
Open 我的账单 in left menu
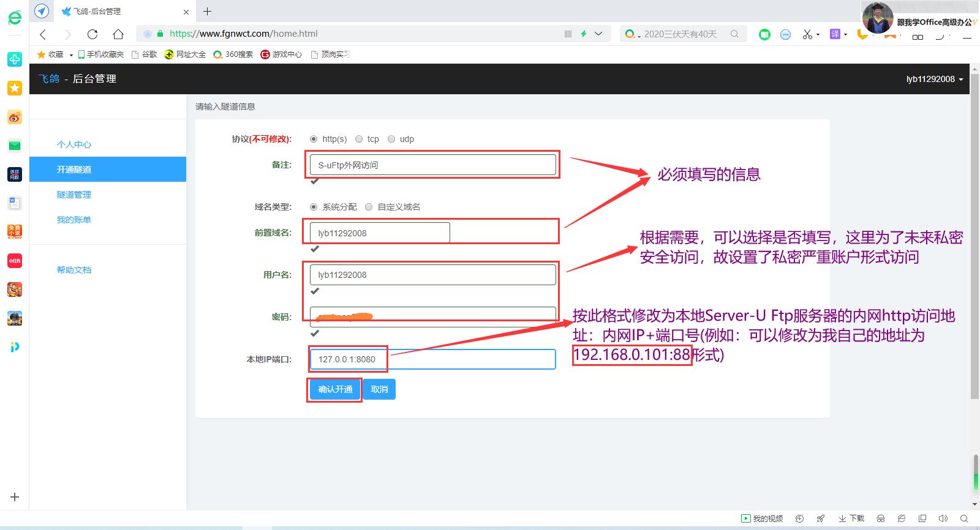[x=74, y=220]
